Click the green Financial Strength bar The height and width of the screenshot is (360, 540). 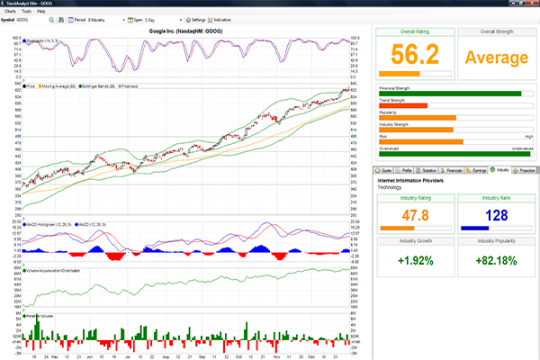pos(450,94)
